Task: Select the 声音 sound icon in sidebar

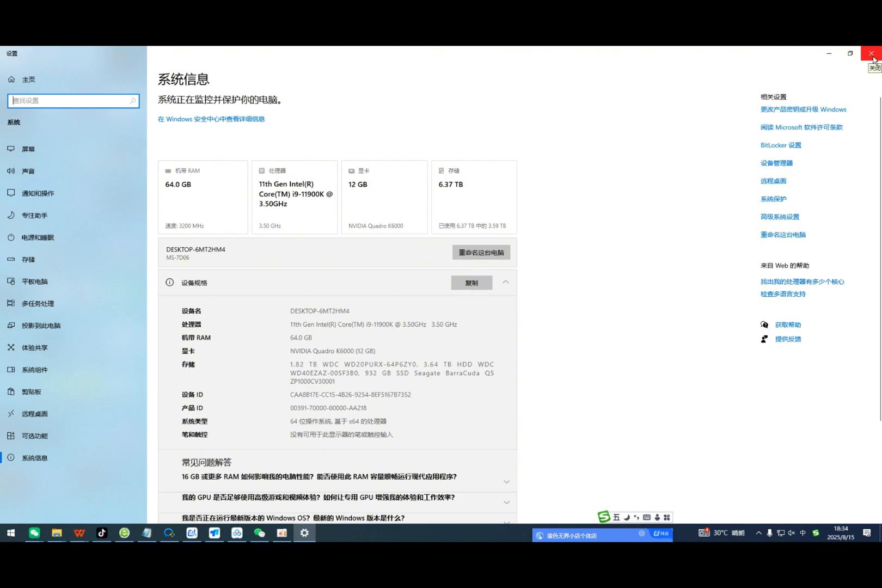Action: click(11, 171)
